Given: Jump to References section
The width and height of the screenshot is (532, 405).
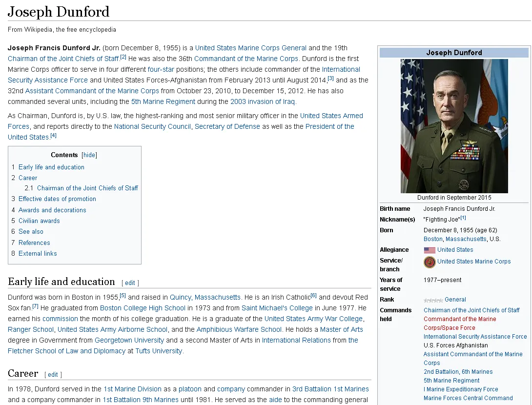Looking at the screenshot, I should point(34,243).
